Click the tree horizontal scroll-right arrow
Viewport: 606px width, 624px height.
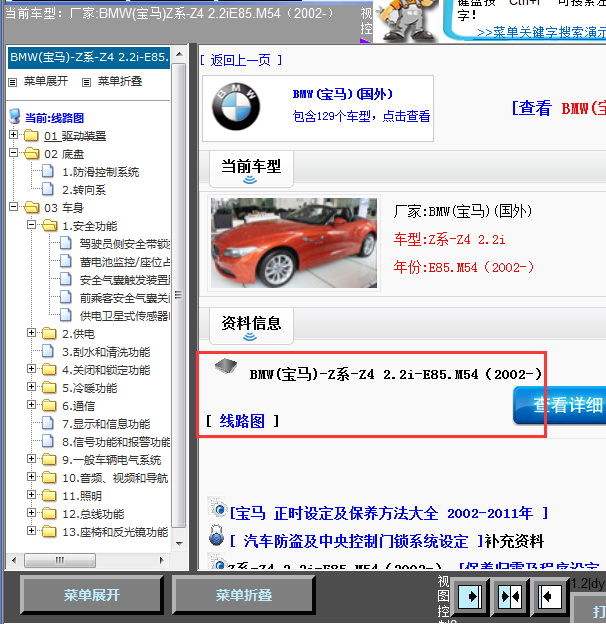[161, 560]
